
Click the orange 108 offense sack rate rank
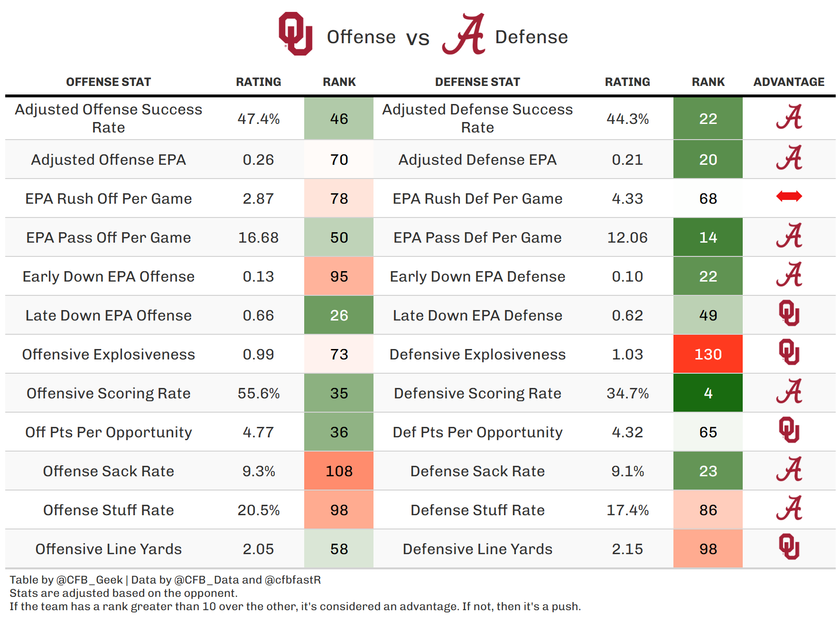tap(339, 471)
